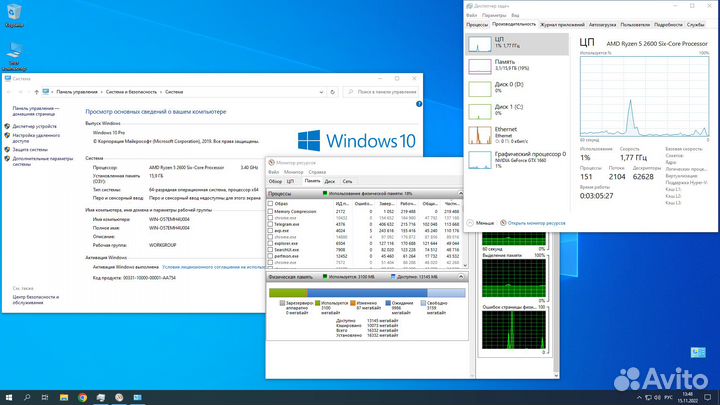The image size is (720, 405).
Task: Toggle the Образ select-all checkbox in header
Action: point(270,203)
